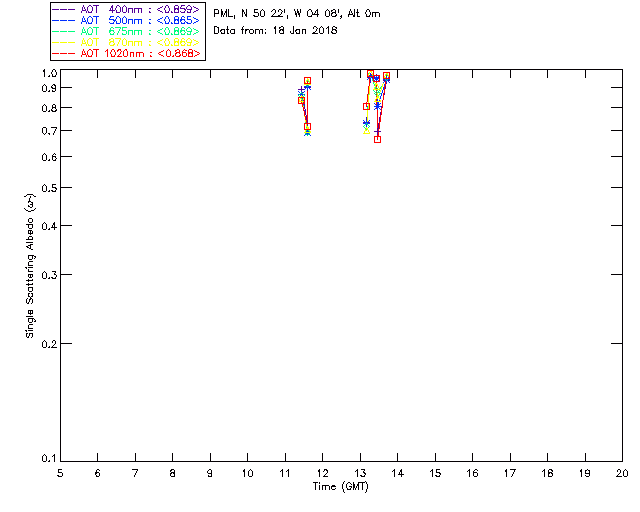Click y-axis tick label 0.7
The width and height of the screenshot is (640, 512).
click(x=49, y=131)
